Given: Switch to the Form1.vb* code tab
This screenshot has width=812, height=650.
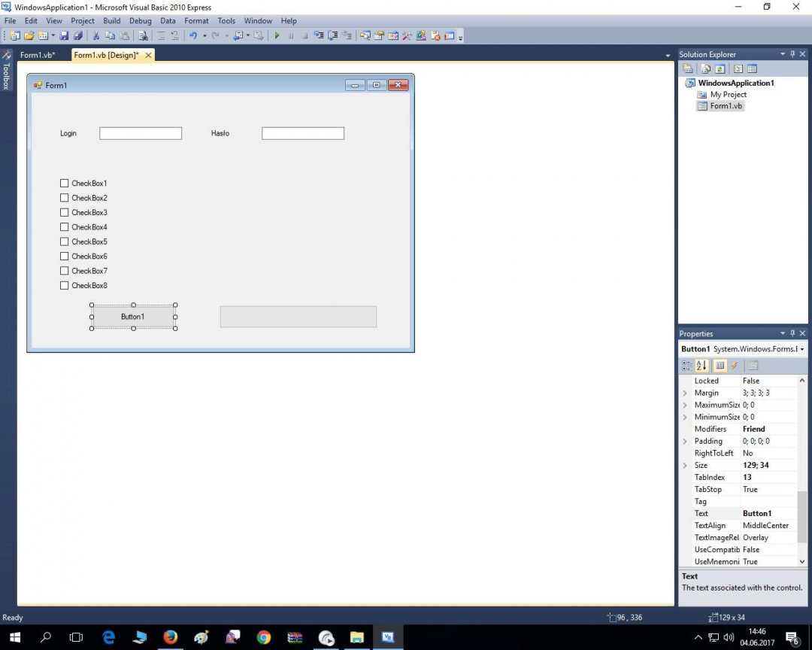Looking at the screenshot, I should click(38, 55).
